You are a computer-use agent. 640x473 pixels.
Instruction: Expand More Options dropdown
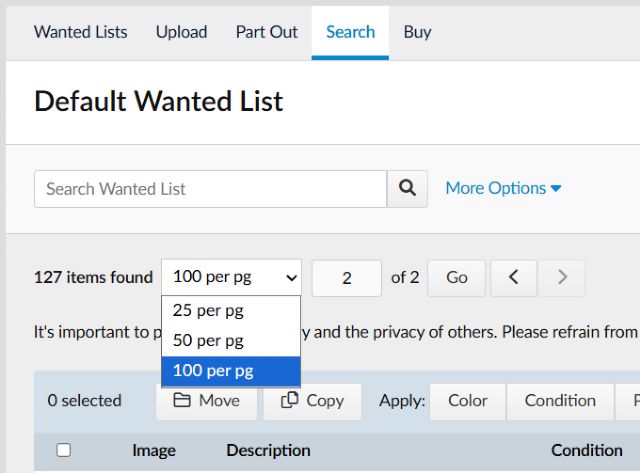503,188
